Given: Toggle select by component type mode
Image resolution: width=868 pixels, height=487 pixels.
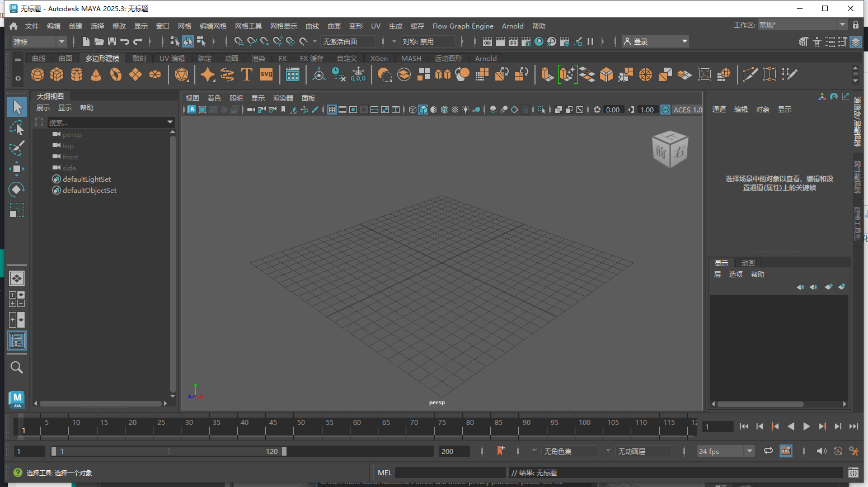Looking at the screenshot, I should [x=201, y=41].
